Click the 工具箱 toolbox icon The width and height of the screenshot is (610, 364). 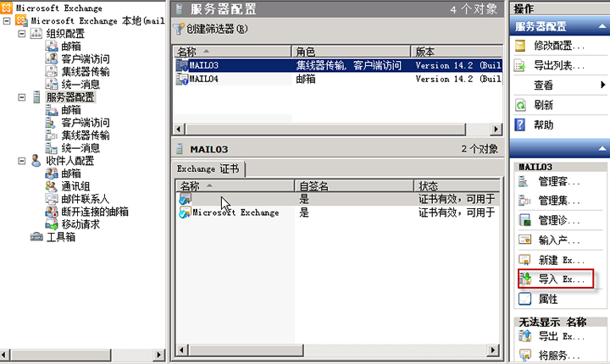tap(36, 237)
